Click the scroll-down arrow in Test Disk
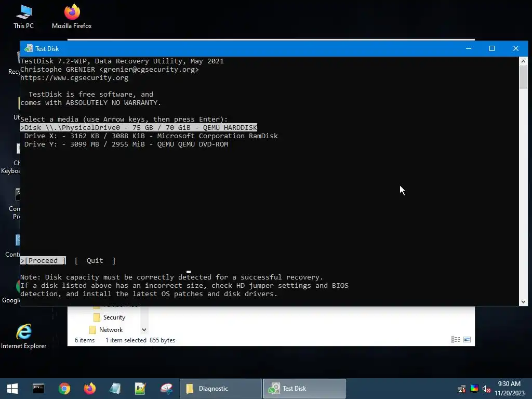Screen dimensions: 532x399 [523, 302]
